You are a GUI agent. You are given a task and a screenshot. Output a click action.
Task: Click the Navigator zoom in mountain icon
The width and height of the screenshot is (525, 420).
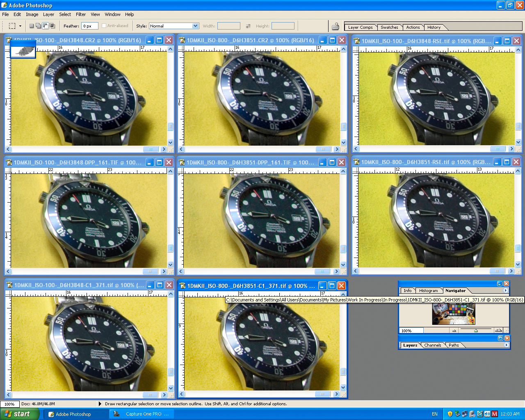point(498,330)
